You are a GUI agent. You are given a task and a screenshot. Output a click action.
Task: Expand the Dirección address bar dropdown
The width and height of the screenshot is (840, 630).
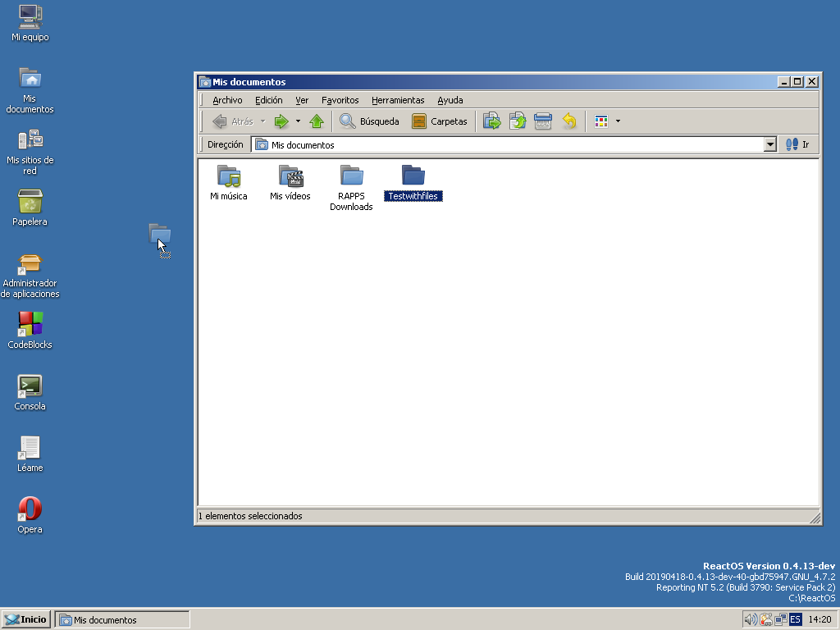click(x=769, y=144)
